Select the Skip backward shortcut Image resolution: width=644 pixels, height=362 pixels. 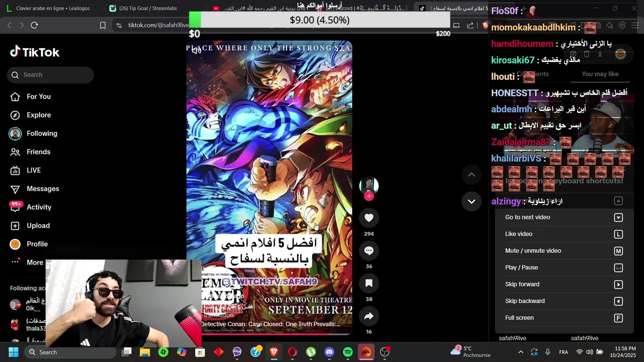(x=564, y=301)
